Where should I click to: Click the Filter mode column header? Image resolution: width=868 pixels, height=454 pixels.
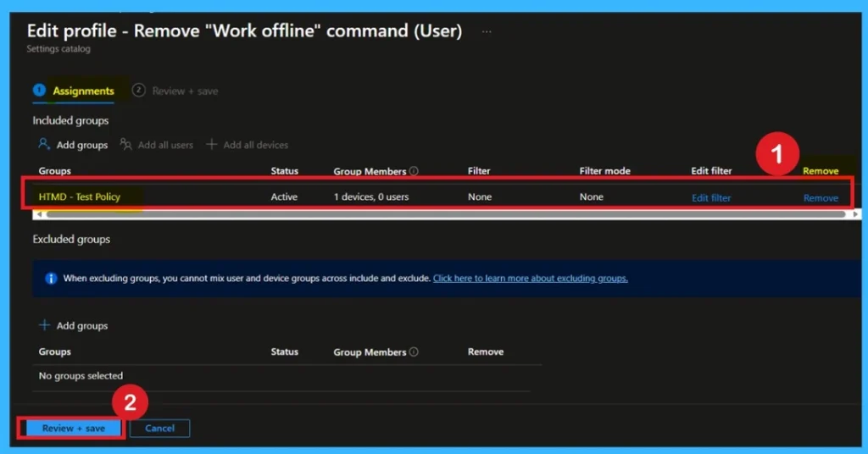pyautogui.click(x=604, y=171)
